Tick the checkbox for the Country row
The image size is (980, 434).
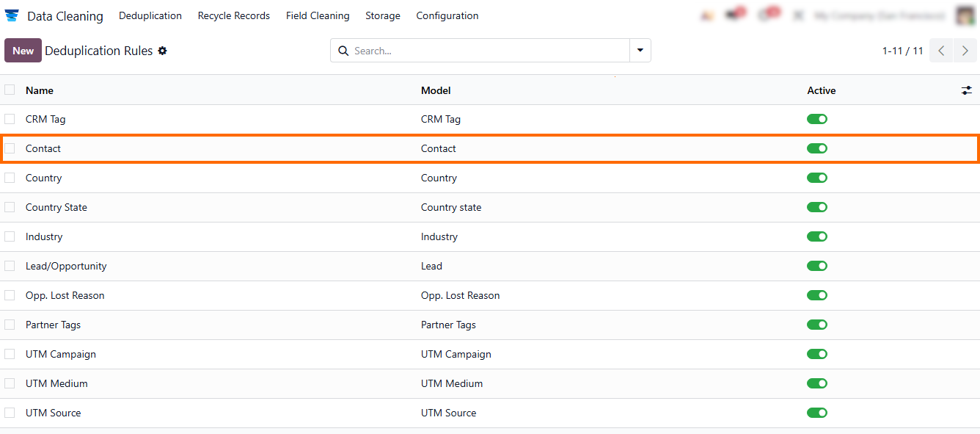pos(10,178)
